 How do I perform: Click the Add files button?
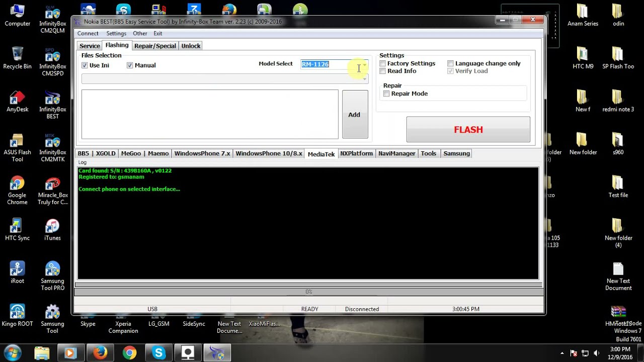click(355, 115)
